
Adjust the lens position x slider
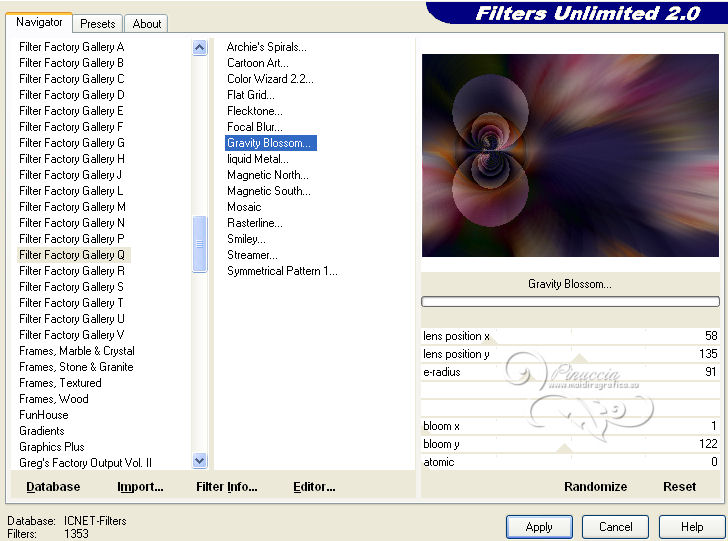(570, 336)
